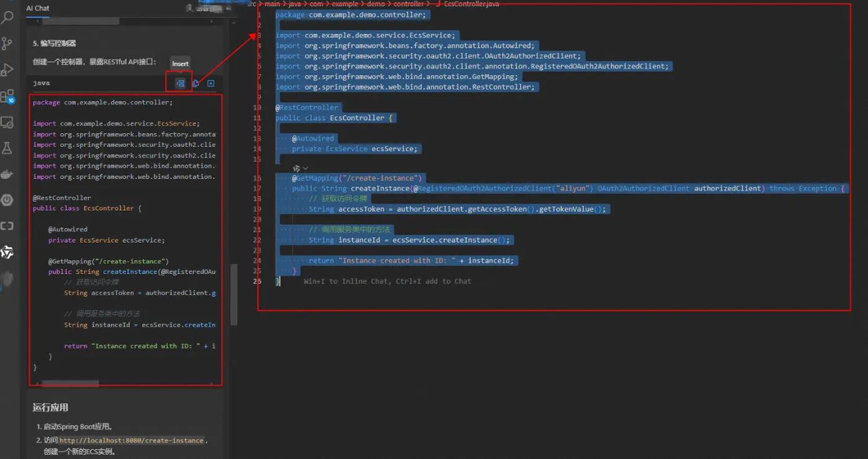Viewport: 868px width, 459px height.
Task: Click the heading '5. 编写控制器' in chat
Action: [55, 43]
